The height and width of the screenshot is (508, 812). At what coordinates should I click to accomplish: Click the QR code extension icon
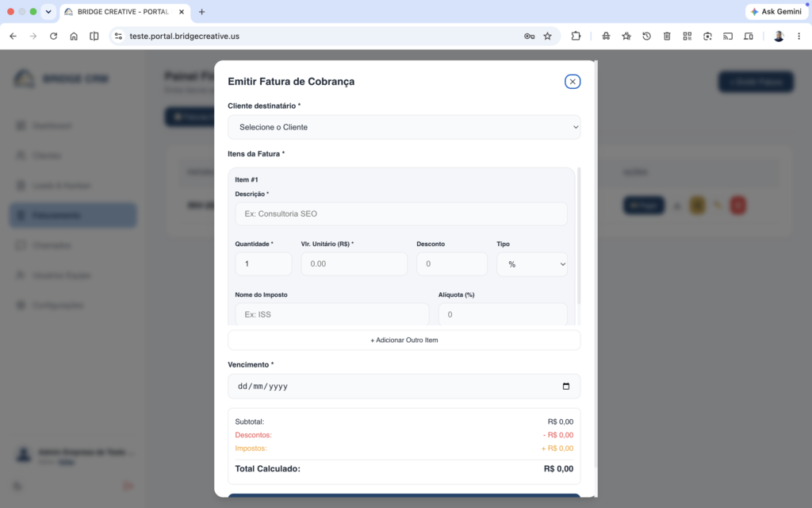tap(688, 37)
